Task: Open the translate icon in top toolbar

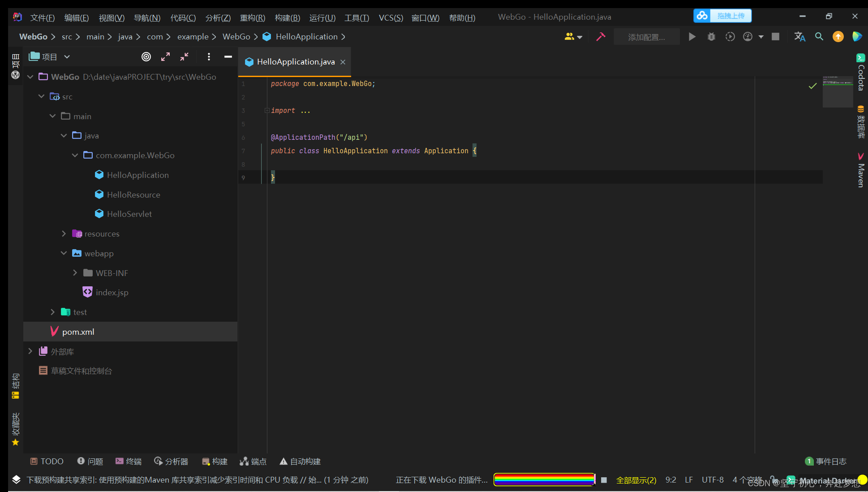Action: click(799, 37)
